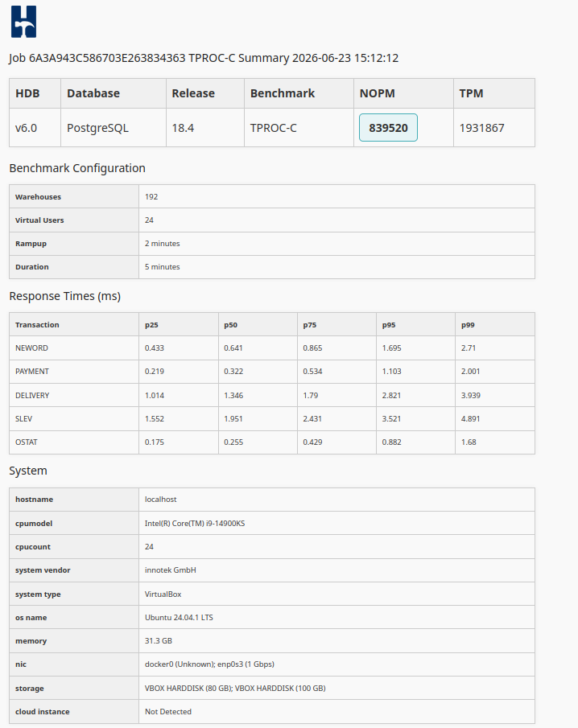Click the NOPM value 839520 badge

pos(388,128)
